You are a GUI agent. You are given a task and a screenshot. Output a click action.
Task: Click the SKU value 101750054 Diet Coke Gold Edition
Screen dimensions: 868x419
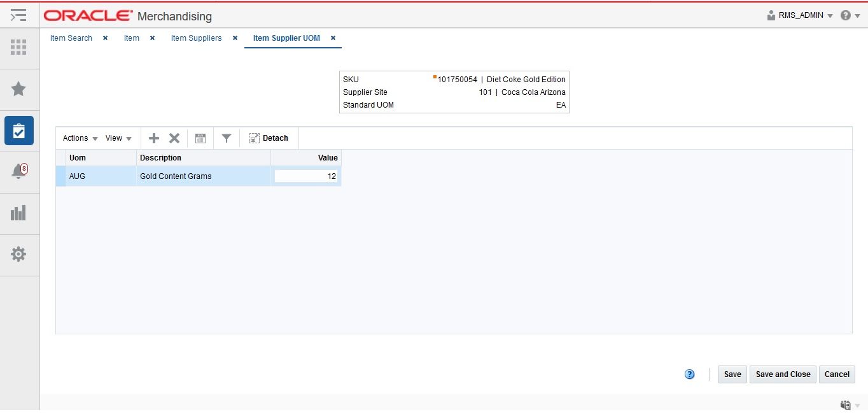pyautogui.click(x=501, y=80)
